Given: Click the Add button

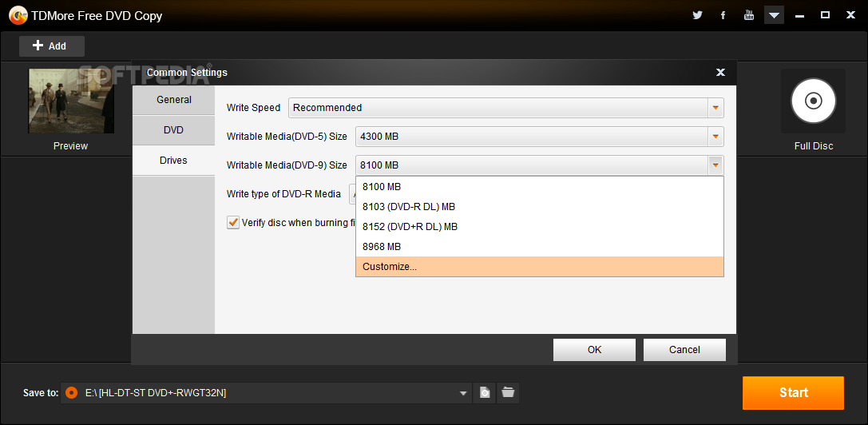Looking at the screenshot, I should point(51,46).
